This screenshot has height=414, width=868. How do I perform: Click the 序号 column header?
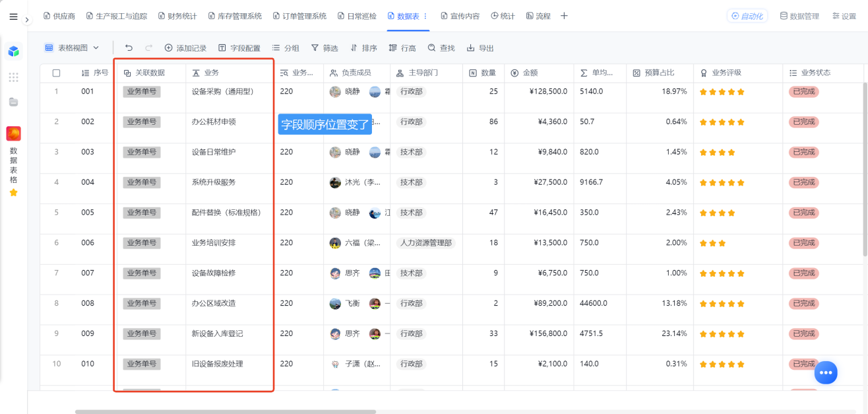pyautogui.click(x=94, y=73)
